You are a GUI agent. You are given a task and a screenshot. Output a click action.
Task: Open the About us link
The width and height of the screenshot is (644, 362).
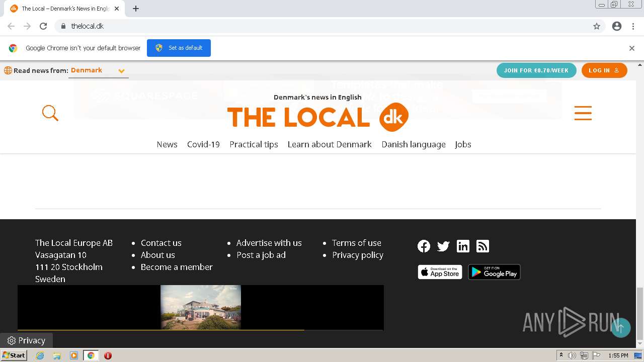(x=158, y=255)
